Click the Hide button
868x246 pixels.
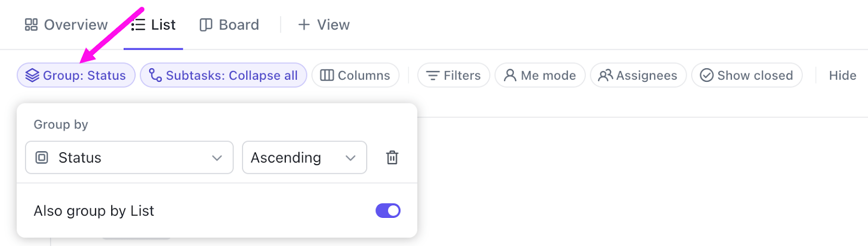[842, 75]
